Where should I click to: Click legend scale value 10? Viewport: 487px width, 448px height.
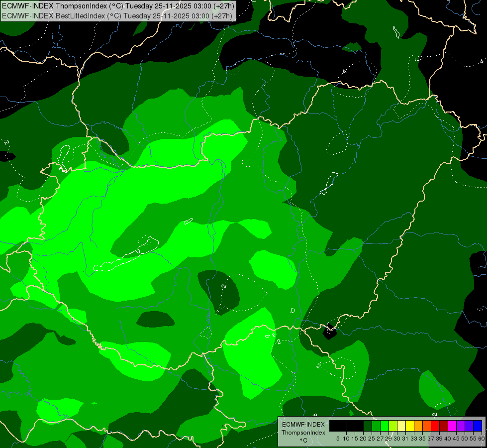tap(346, 439)
